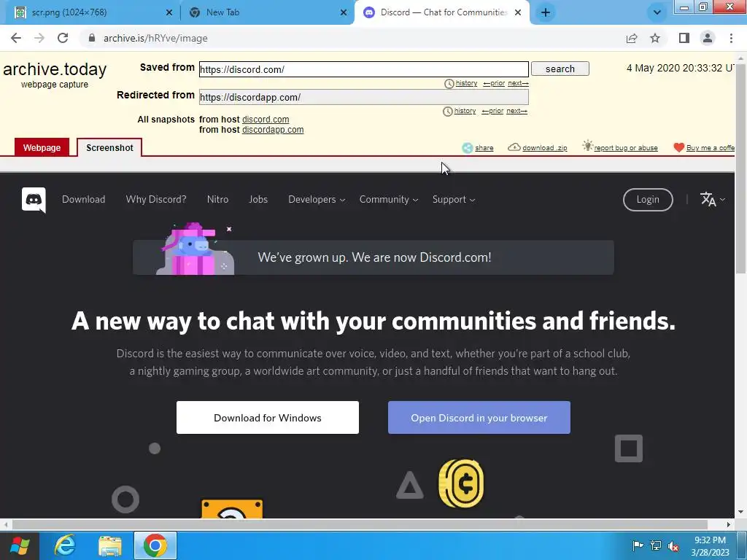This screenshot has width=747, height=560.
Task: Click next link under Redirected from
Action: 516,111
